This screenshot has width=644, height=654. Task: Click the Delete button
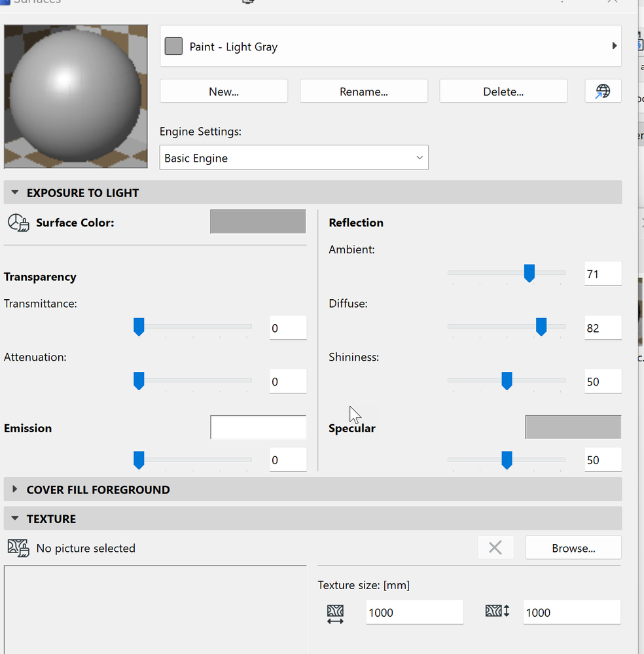pos(503,90)
